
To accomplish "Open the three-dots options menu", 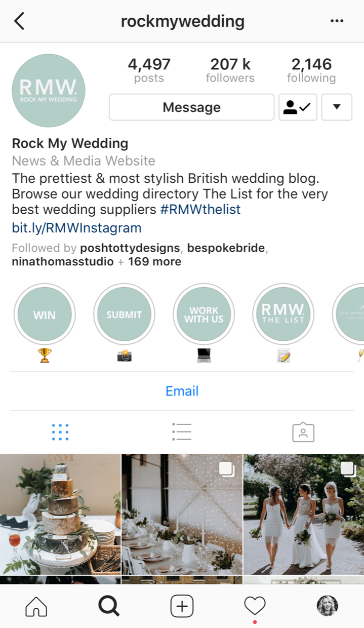I will pos(337,21).
